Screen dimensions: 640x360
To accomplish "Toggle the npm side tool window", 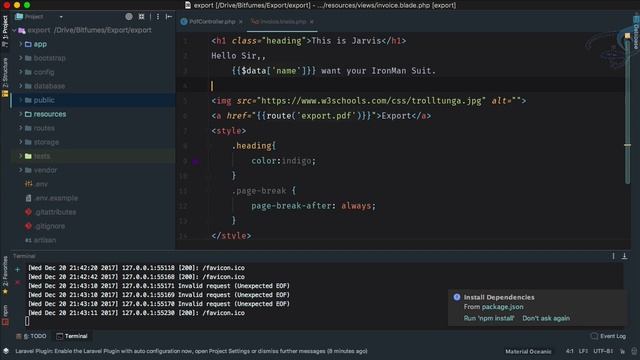I will [5, 315].
